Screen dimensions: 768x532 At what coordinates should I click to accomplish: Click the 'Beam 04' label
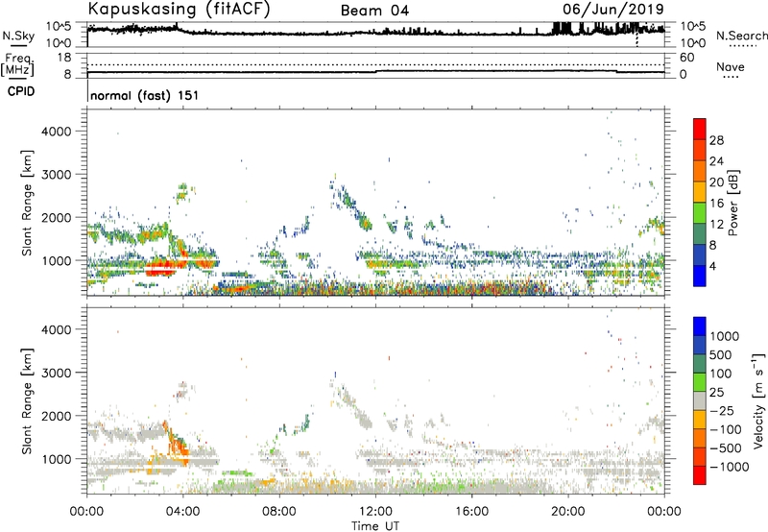coord(374,11)
